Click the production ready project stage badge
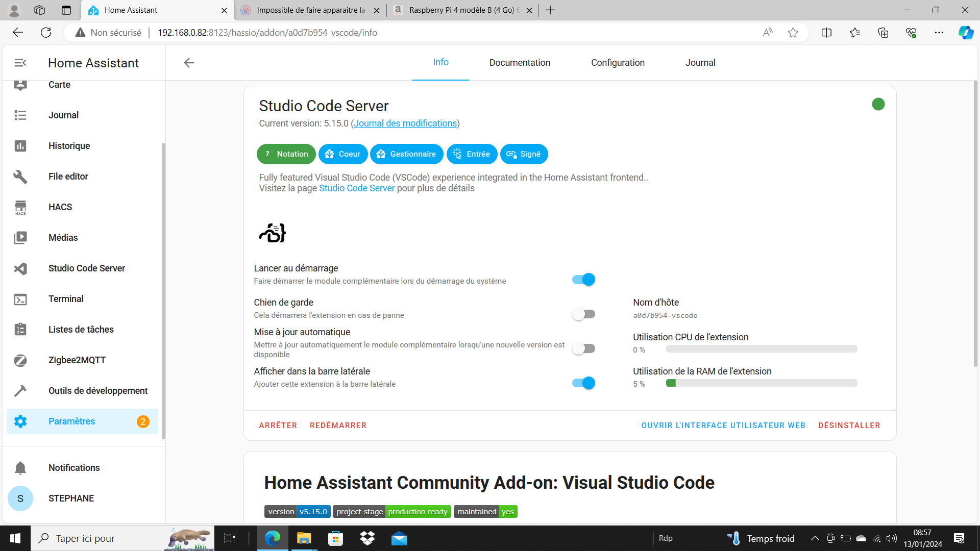The width and height of the screenshot is (980, 551). pyautogui.click(x=392, y=512)
